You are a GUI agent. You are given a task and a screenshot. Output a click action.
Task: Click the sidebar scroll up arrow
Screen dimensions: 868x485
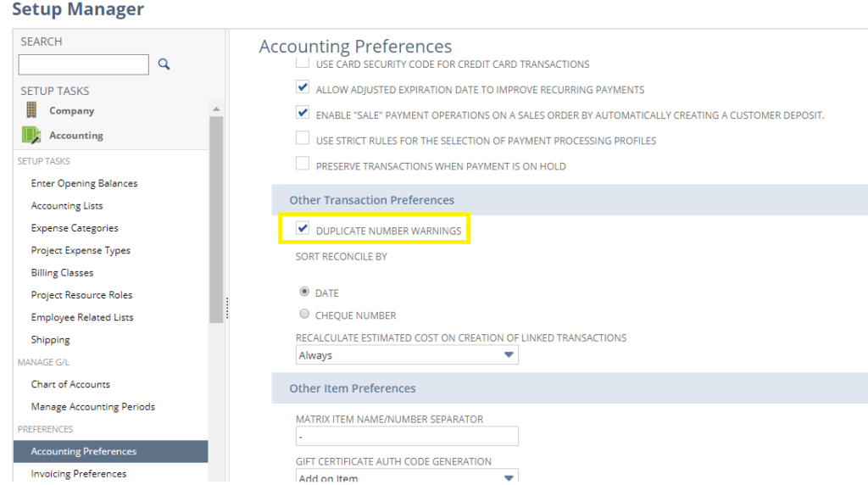(x=216, y=109)
